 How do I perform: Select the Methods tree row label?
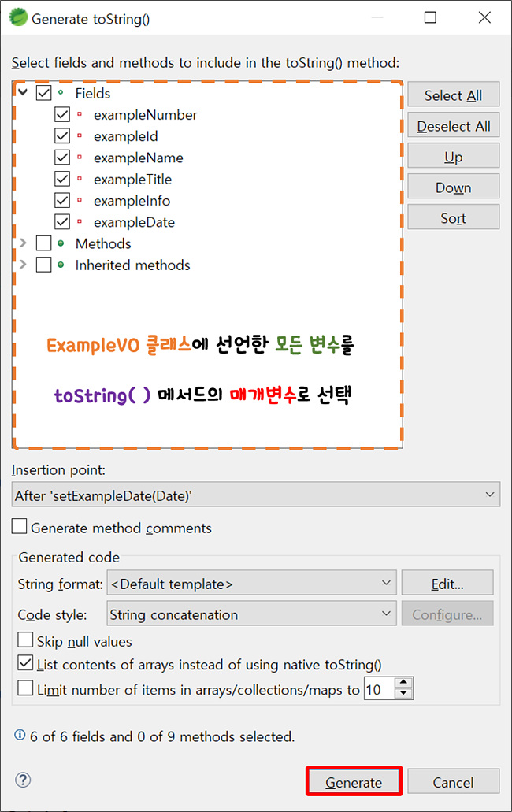103,243
